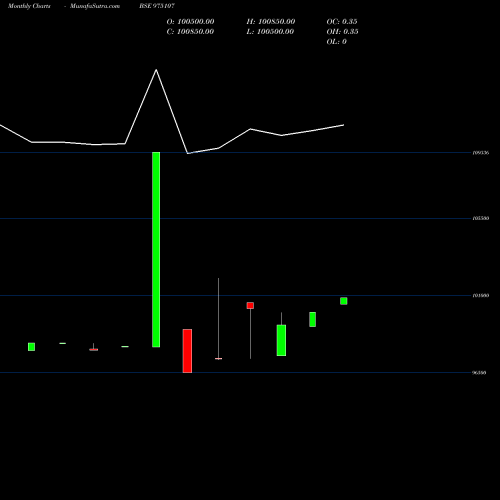Select the high value "H: 100850.00"
The width and height of the screenshot is (500, 500).
[271, 22]
